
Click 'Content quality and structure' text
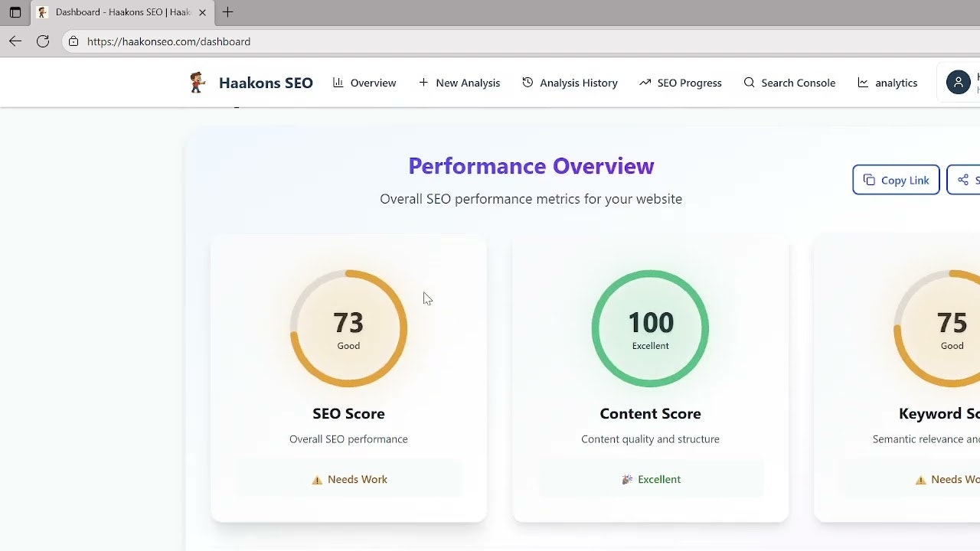point(650,439)
